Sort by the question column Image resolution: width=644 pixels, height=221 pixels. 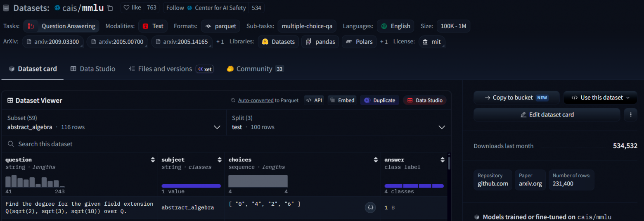[153, 160]
